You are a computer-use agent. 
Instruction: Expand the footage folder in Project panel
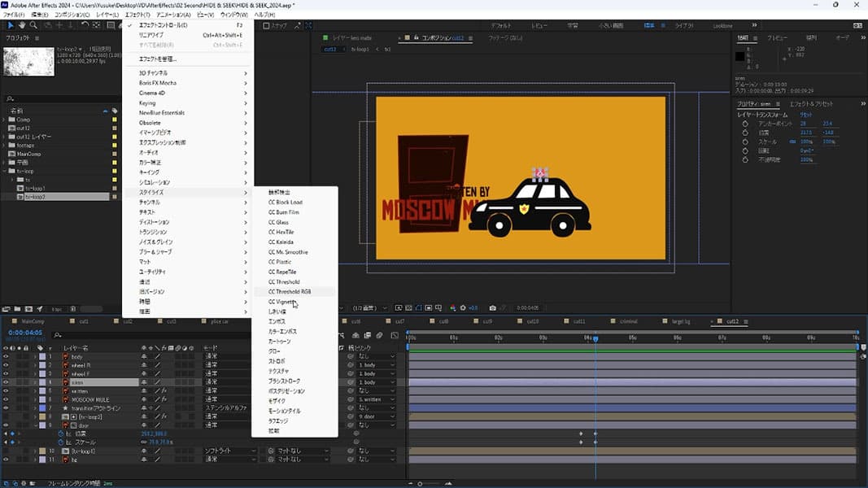5,145
